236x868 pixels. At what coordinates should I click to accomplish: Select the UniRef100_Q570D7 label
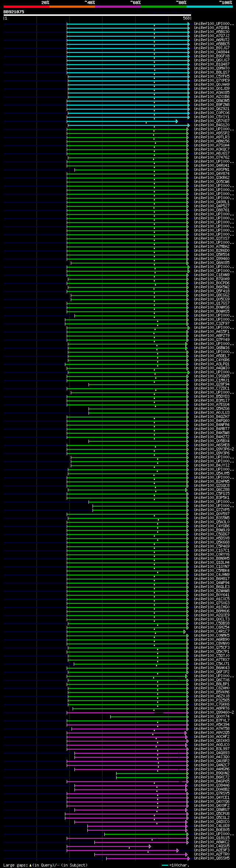tap(212, 121)
